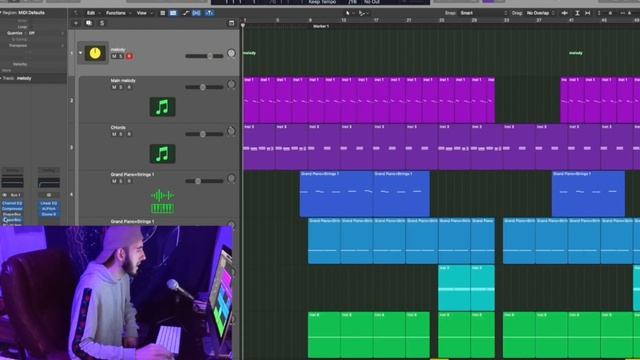The image size is (640, 360).
Task: Click the pan knob on Grand Piano+Strings 1 track
Action: pyautogui.click(x=231, y=178)
